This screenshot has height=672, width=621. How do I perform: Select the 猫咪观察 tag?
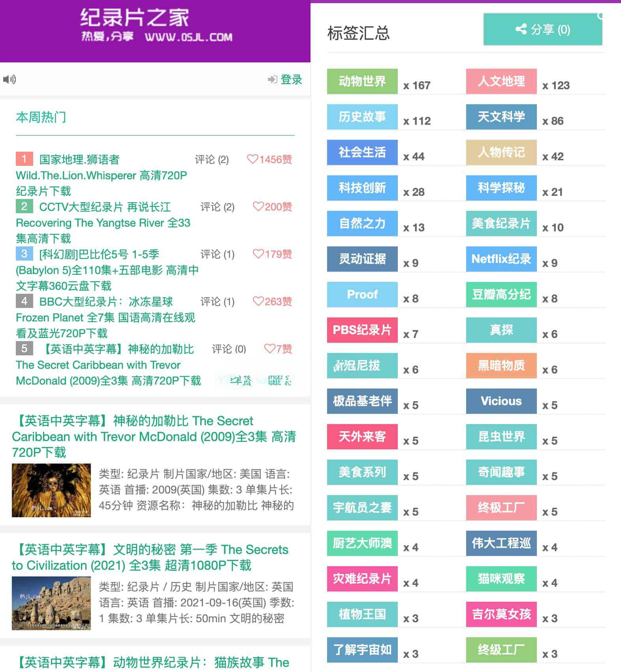click(501, 579)
